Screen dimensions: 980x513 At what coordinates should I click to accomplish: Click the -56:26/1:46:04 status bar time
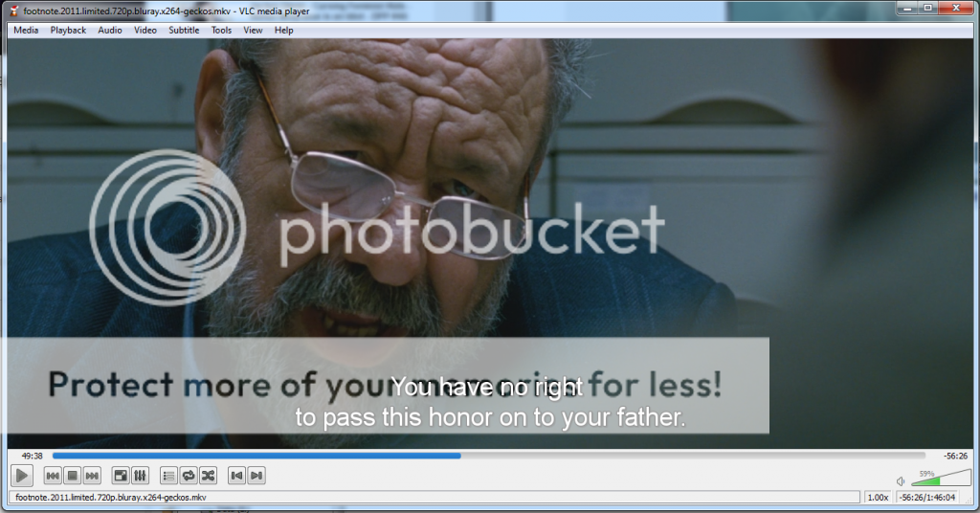click(927, 498)
